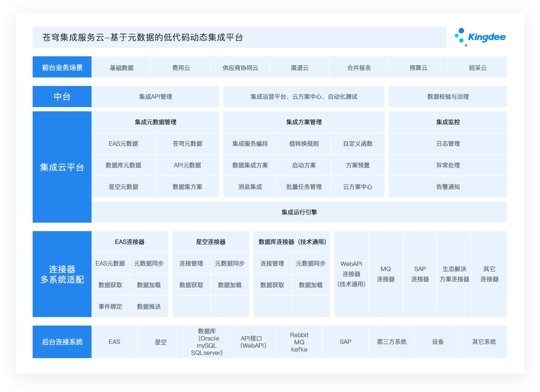Open 批量任务管理 in solution management
540x392 pixels.
[303, 187]
